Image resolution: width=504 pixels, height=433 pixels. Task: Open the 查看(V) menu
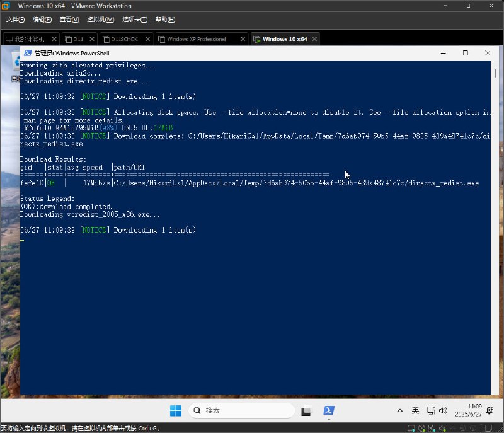tap(69, 20)
